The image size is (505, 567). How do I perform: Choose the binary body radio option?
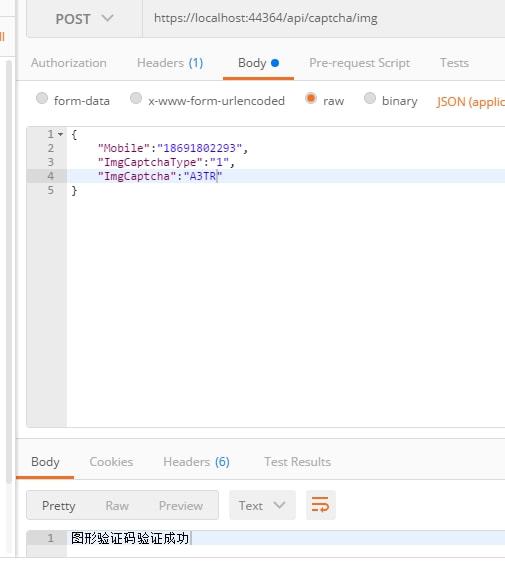[x=370, y=98]
